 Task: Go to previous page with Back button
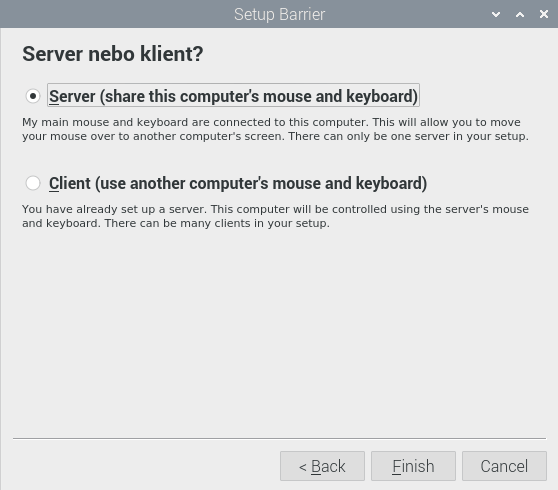[322, 466]
